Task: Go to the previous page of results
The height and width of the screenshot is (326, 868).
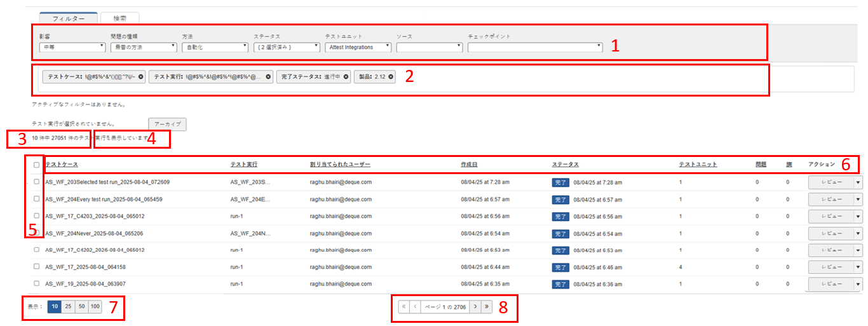Action: click(416, 307)
